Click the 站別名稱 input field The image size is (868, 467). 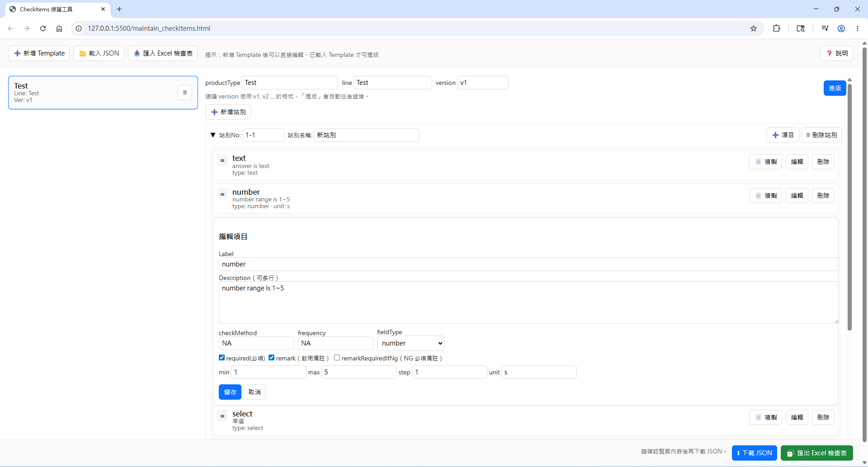pyautogui.click(x=367, y=135)
